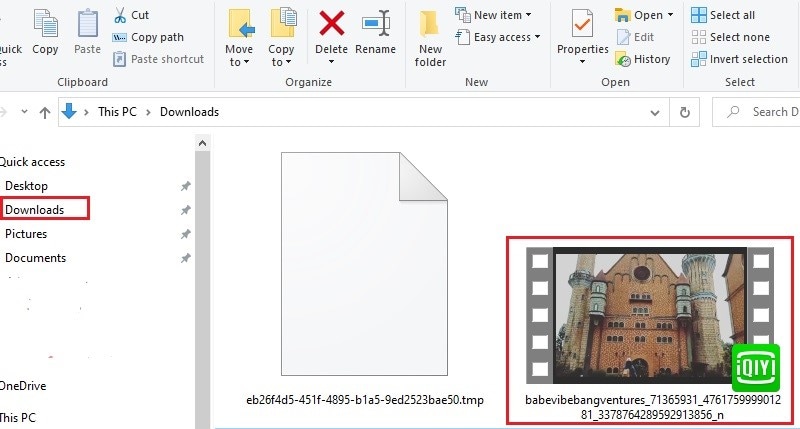Cut the selected item with scissors icon
This screenshot has width=800, height=429.
[x=120, y=15]
